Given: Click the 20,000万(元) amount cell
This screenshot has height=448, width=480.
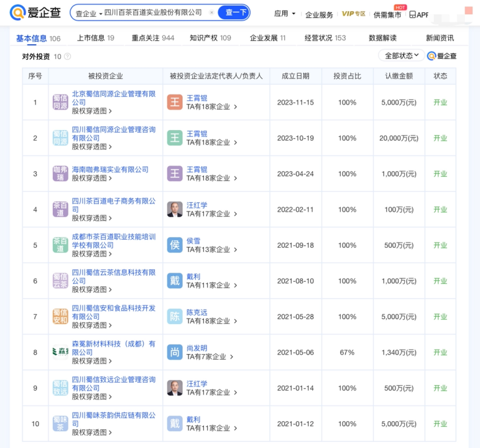Looking at the screenshot, I should 399,138.
